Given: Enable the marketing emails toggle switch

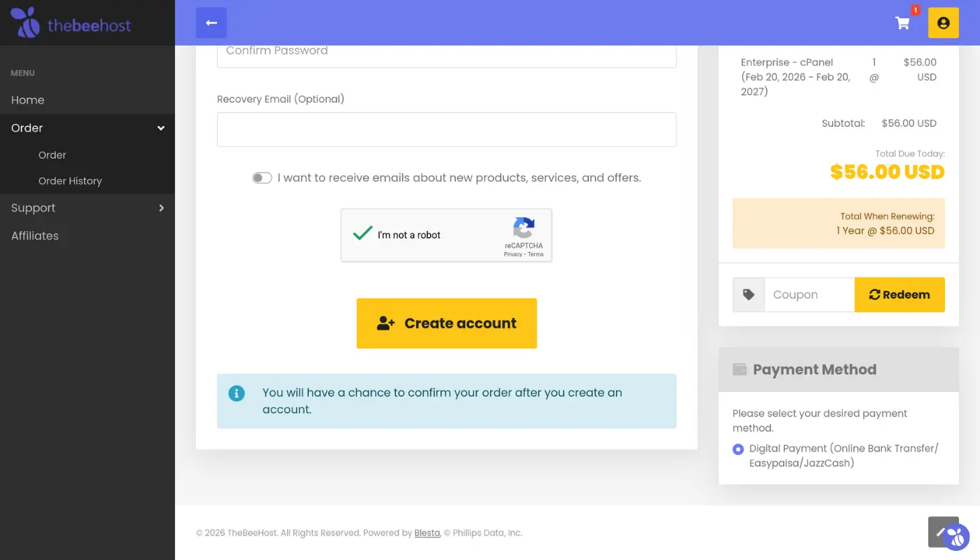Looking at the screenshot, I should [x=262, y=178].
